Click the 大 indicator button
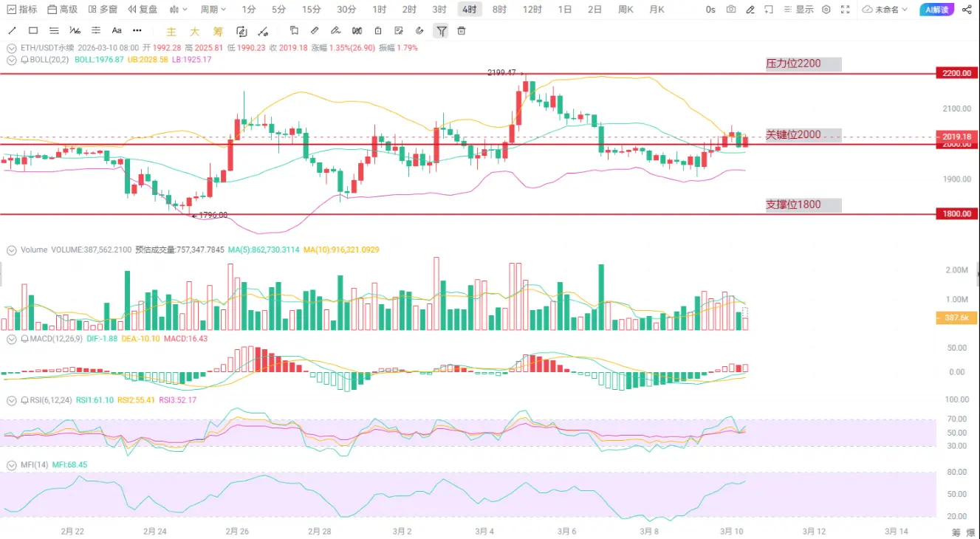Screen dimensions: 980x539 [x=194, y=32]
